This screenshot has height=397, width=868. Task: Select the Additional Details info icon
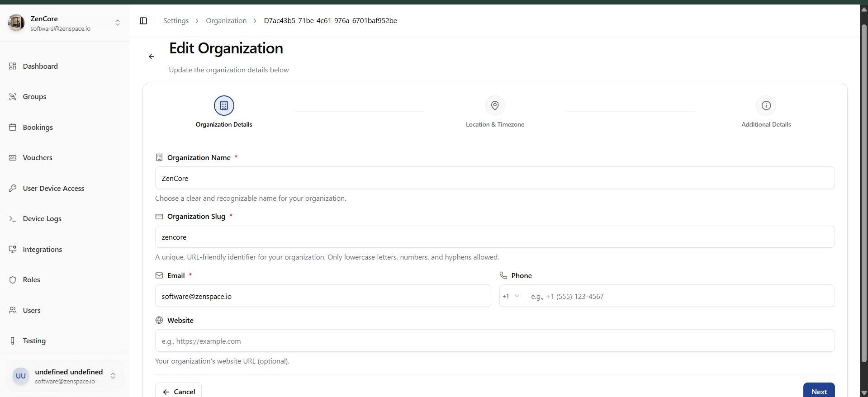click(766, 105)
